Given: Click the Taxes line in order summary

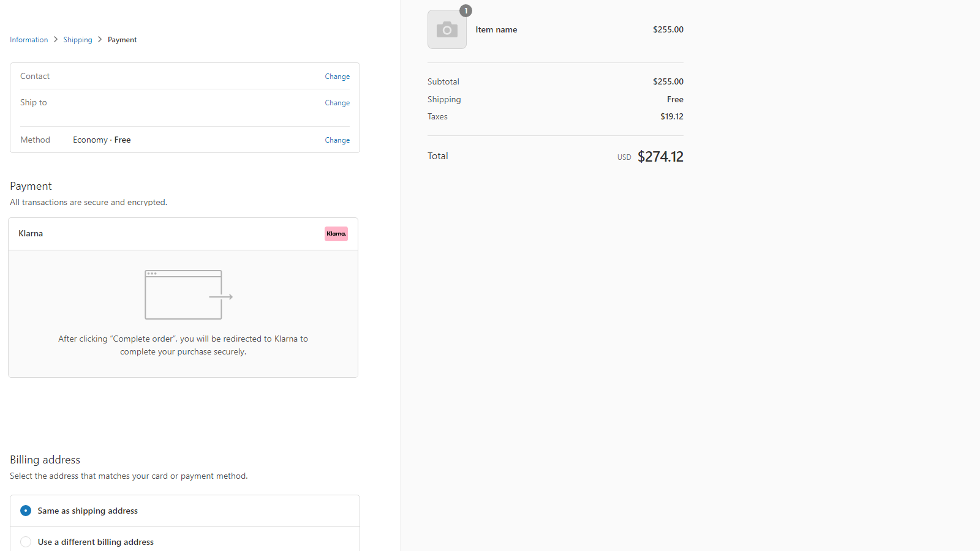Looking at the screenshot, I should point(437,116).
